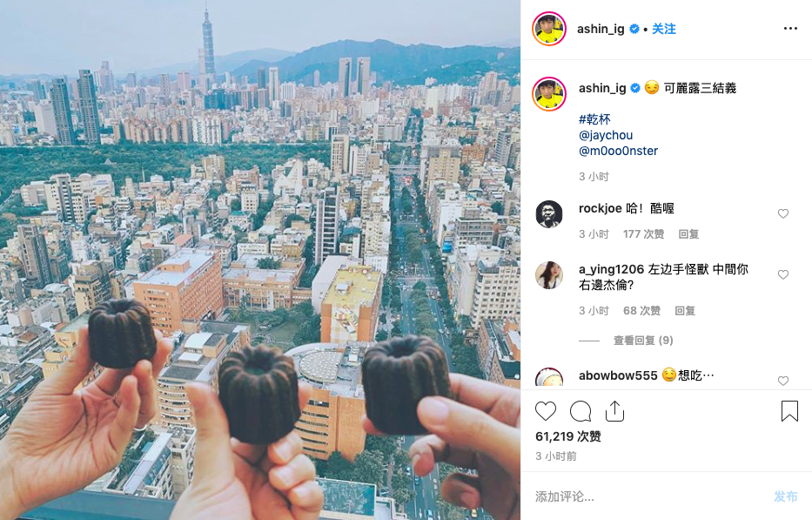
Task: Open the #乾杯 hashtag
Action: [x=594, y=119]
